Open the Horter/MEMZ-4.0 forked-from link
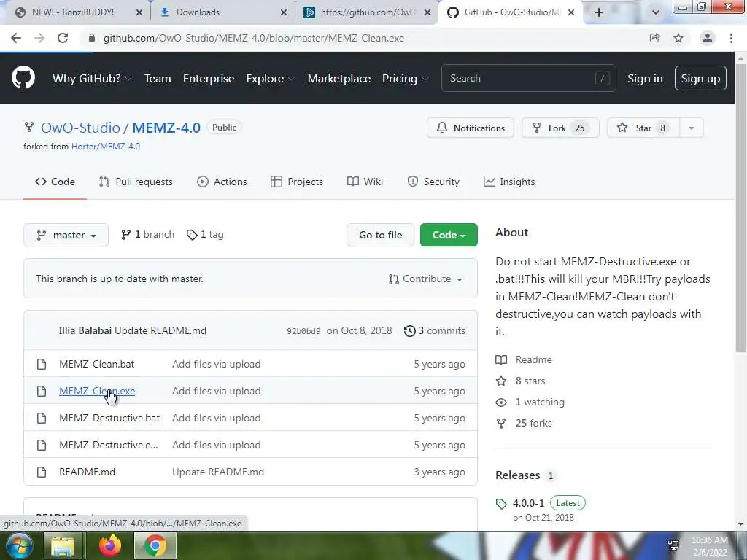747x560 pixels. (x=106, y=147)
